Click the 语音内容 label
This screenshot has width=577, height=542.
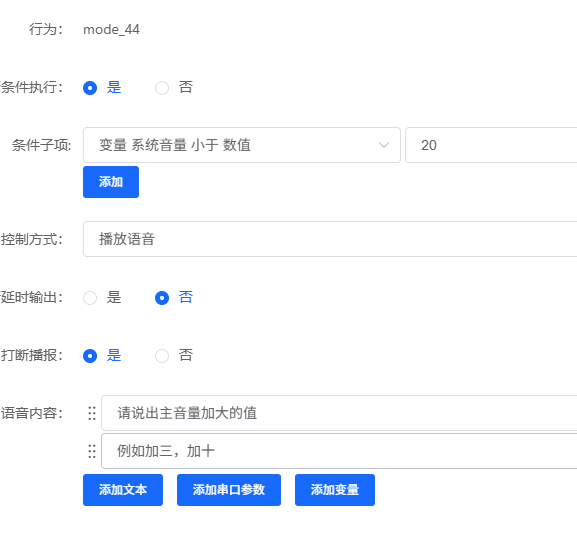(x=32, y=413)
